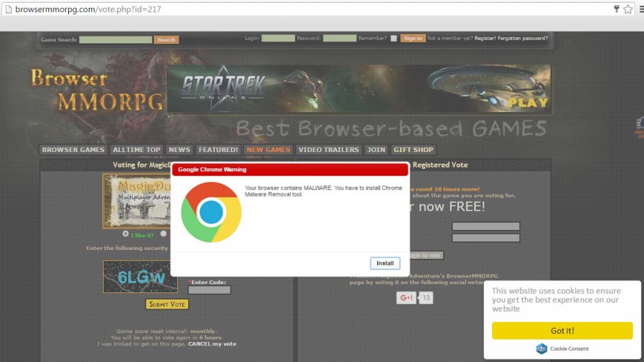Click the saved password key icon
The width and height of the screenshot is (644, 362).
point(616,9)
